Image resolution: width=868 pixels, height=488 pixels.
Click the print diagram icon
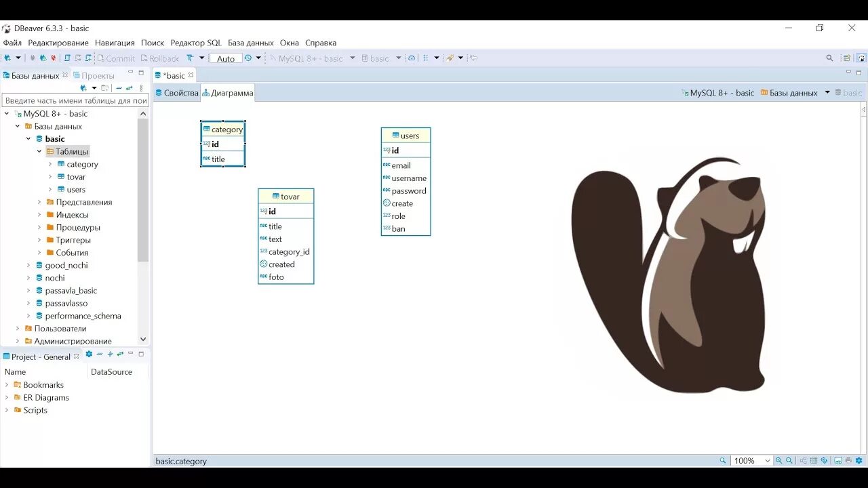click(x=848, y=460)
